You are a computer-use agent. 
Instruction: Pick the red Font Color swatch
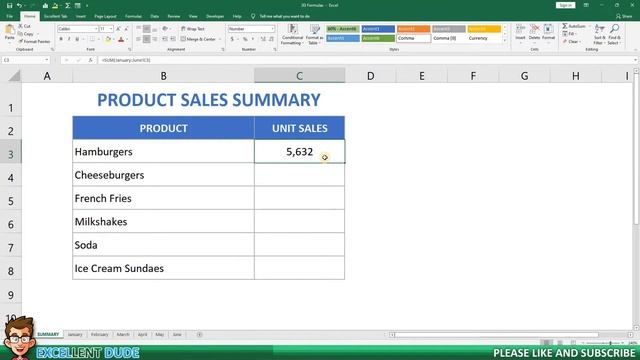point(121,39)
